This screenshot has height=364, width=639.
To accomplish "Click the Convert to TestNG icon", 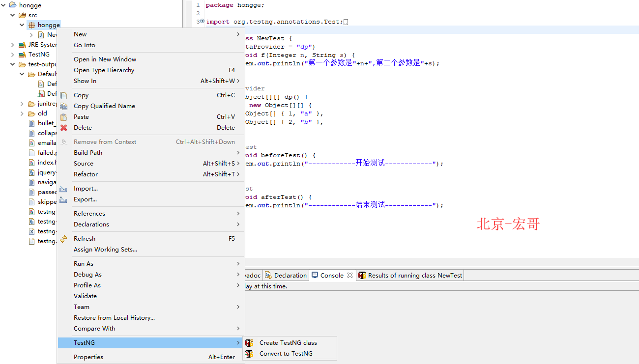I will click(x=250, y=354).
